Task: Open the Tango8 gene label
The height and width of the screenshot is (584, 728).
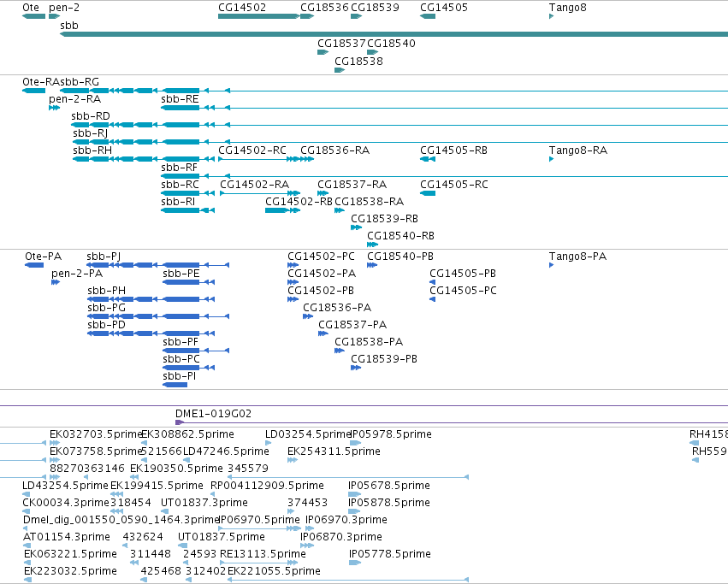Action: coord(567,8)
